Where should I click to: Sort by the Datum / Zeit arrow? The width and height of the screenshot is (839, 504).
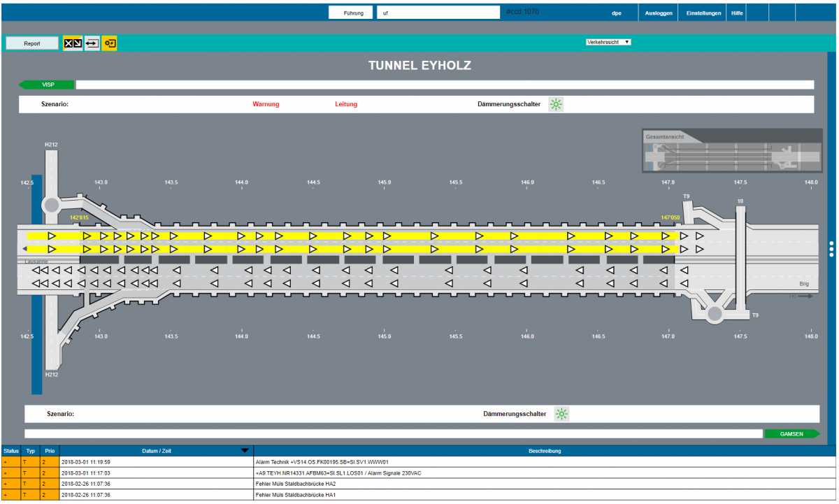[244, 451]
